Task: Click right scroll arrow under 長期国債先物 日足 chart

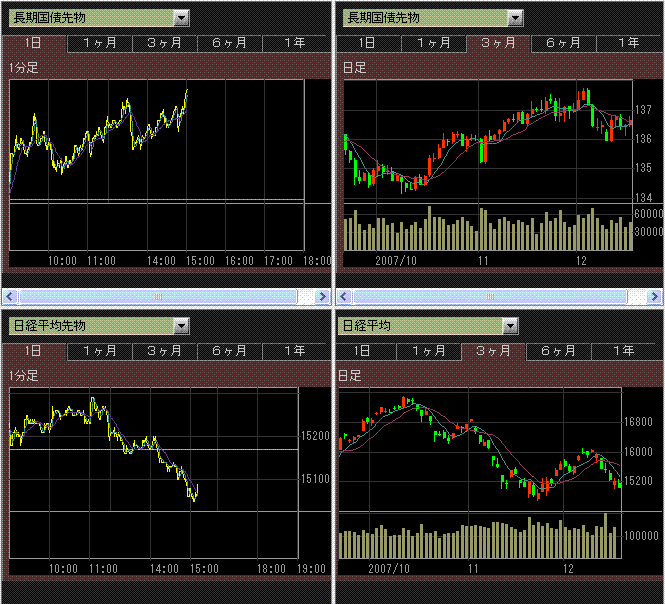Action: [655, 296]
